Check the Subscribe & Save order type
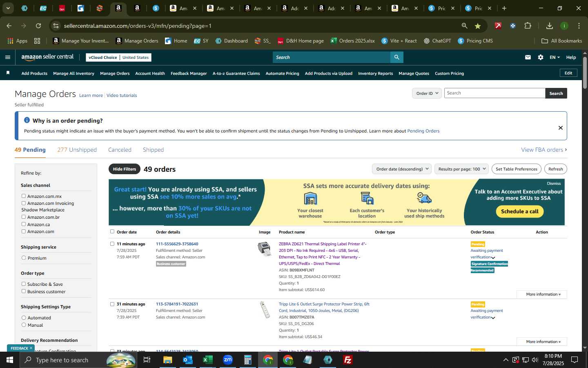Screen dimensions: 588x368 (x=24, y=284)
